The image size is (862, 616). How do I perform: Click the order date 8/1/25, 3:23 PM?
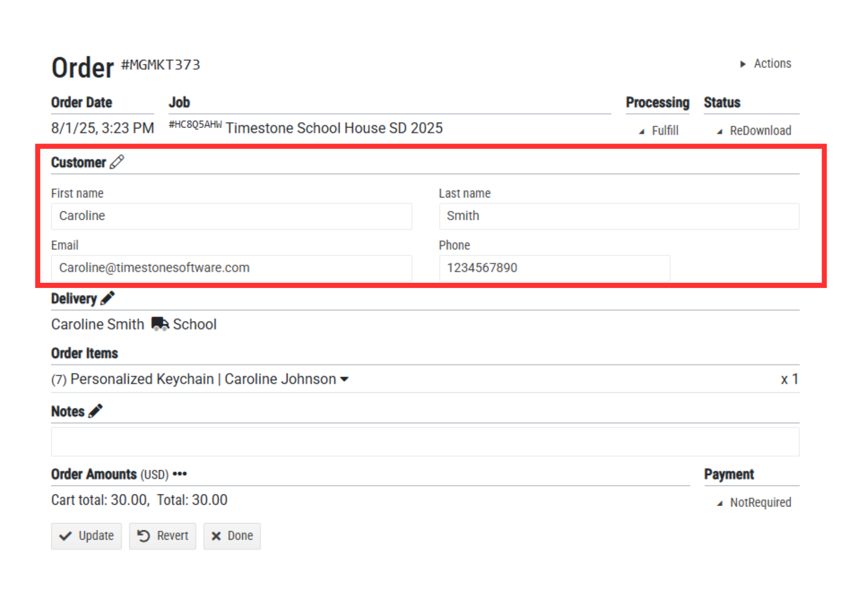[x=103, y=128]
